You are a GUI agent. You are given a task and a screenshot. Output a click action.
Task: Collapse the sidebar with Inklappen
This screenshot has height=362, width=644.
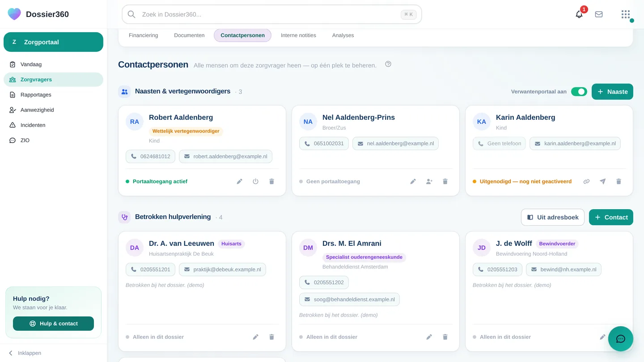pos(25,353)
